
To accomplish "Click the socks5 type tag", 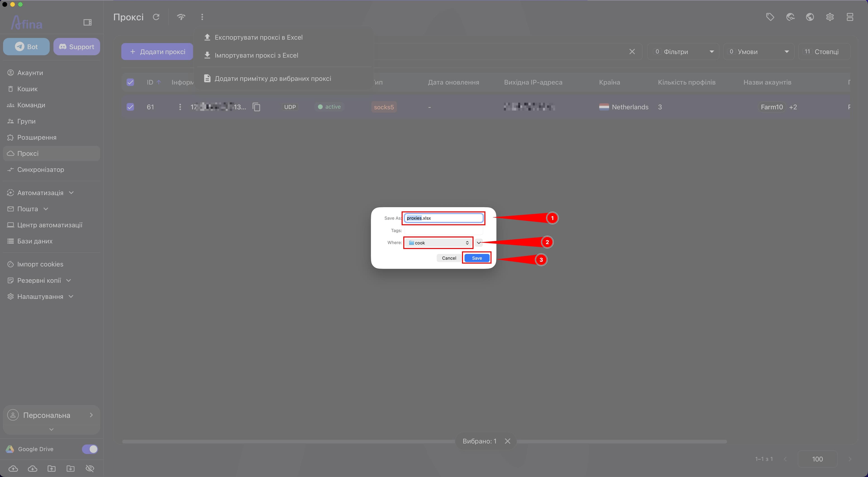I will click(384, 107).
